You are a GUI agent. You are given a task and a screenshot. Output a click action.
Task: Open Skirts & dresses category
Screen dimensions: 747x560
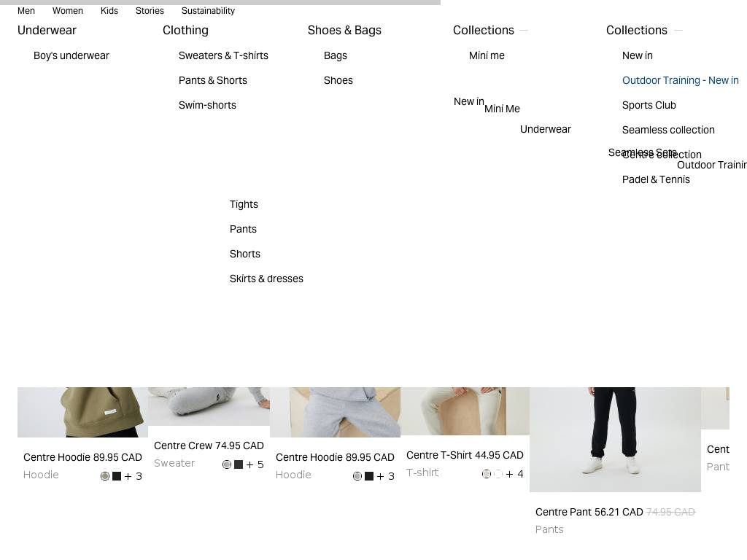pyautogui.click(x=266, y=279)
